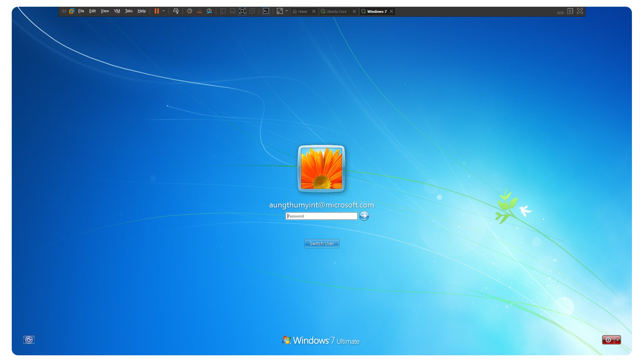Toggle full screen mode icon

[x=243, y=11]
